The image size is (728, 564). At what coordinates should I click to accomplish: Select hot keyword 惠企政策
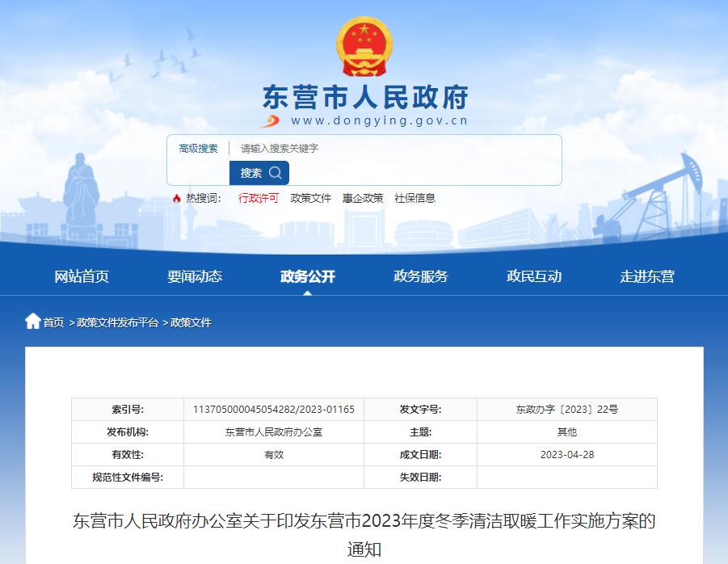362,199
